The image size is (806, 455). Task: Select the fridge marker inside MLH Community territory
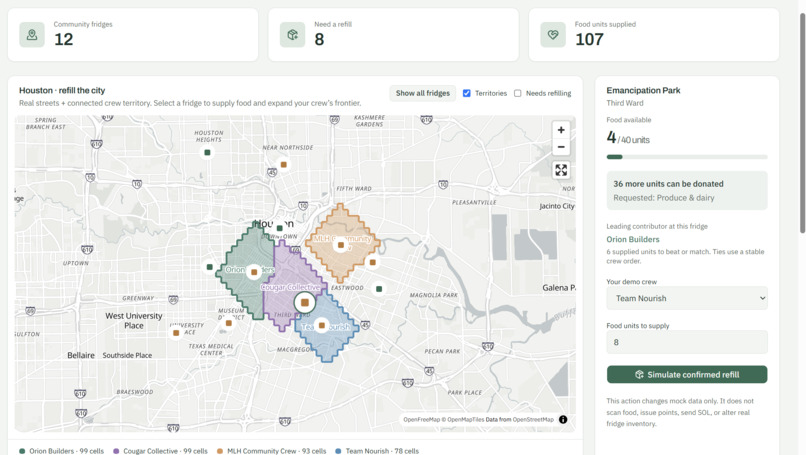pos(340,245)
